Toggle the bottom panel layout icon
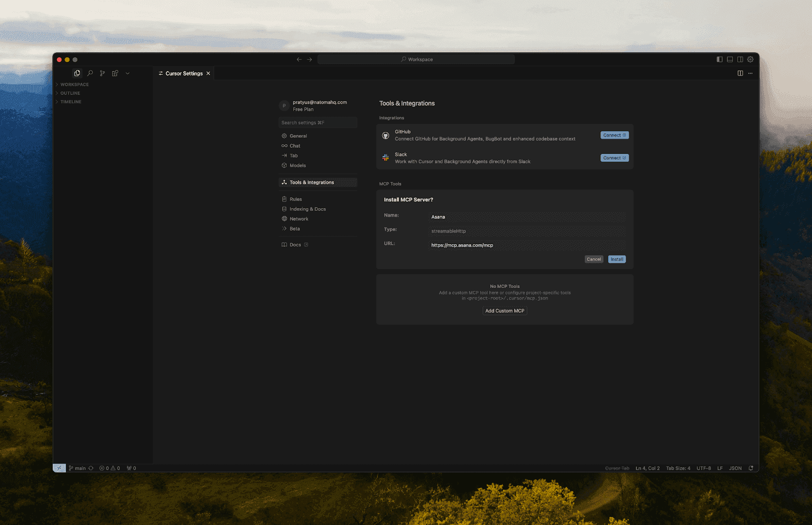The height and width of the screenshot is (525, 812). pos(730,59)
